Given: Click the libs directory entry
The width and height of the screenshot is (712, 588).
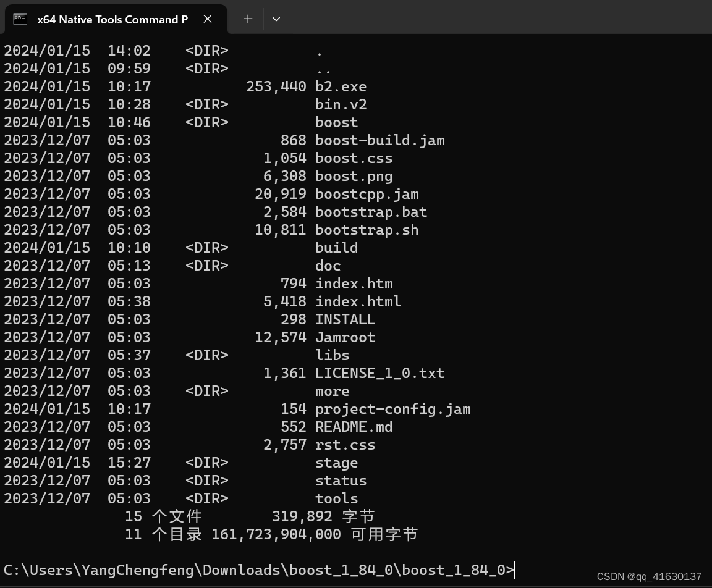Looking at the screenshot, I should pos(333,355).
